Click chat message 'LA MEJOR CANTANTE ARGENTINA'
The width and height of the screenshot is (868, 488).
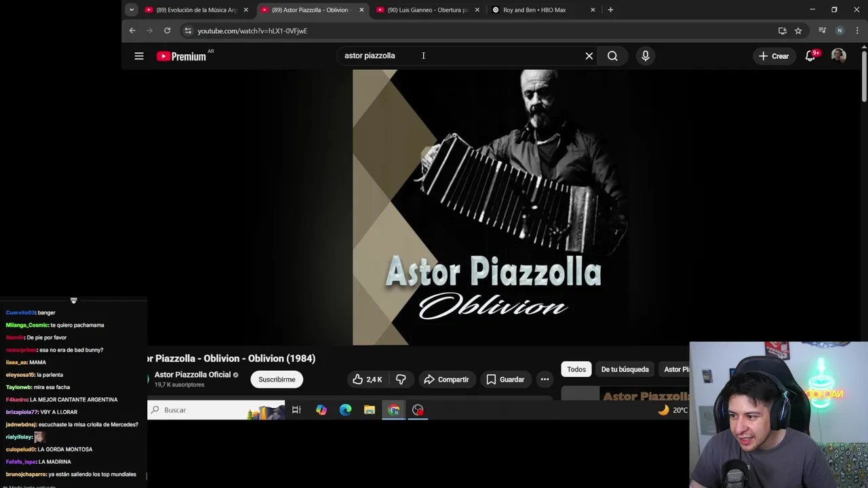point(74,400)
